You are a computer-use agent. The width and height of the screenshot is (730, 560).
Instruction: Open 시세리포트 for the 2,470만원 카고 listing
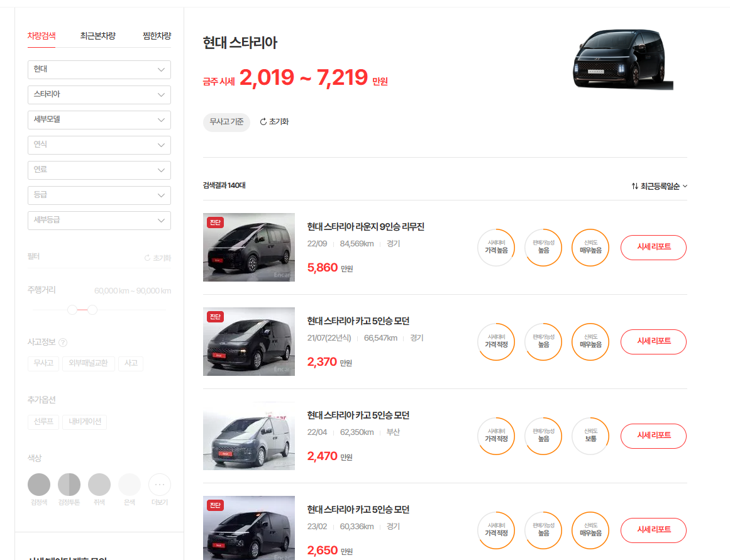[654, 436]
